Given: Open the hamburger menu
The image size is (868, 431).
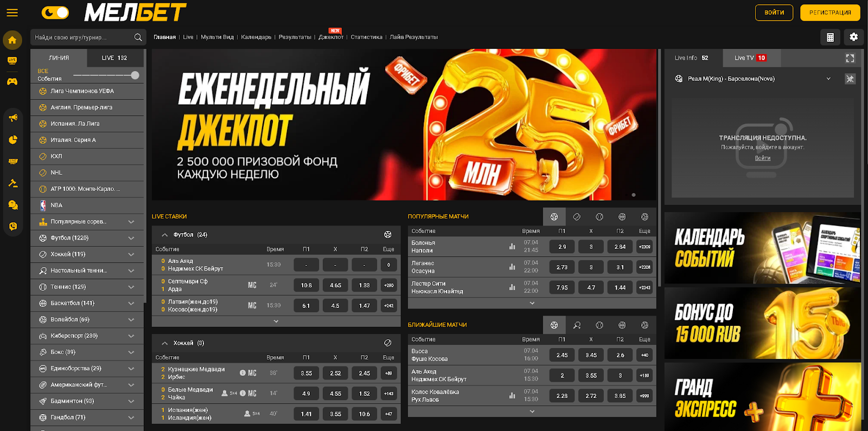Looking at the screenshot, I should pyautogui.click(x=12, y=12).
